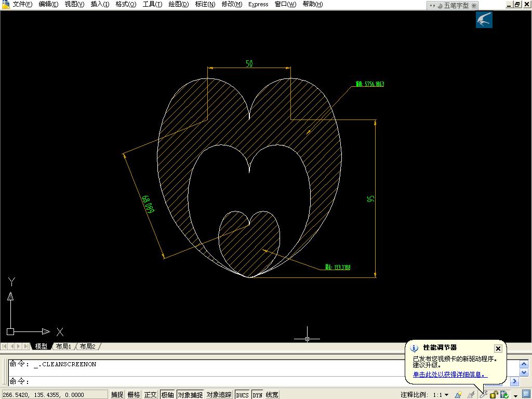Open the 修改(M) menu

tap(232, 4)
